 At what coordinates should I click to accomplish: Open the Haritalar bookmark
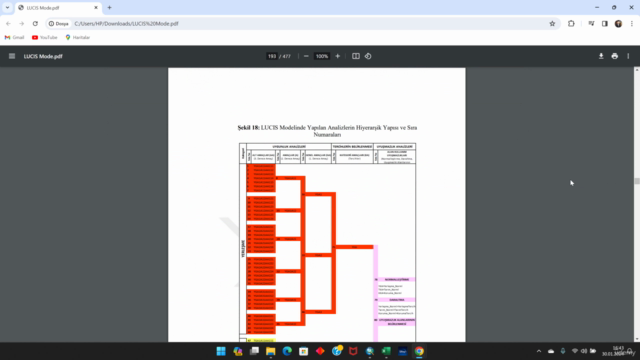78,37
